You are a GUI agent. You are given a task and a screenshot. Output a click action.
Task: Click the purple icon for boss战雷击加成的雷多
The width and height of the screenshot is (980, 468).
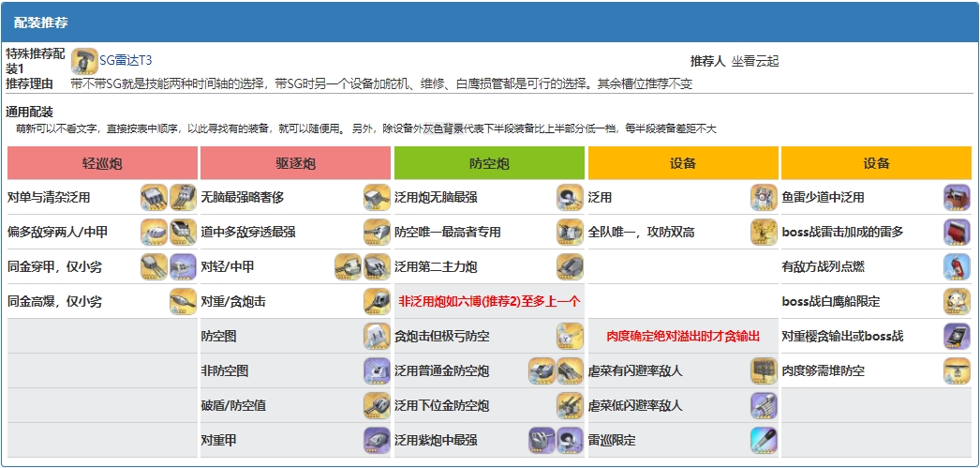pyautogui.click(x=957, y=232)
